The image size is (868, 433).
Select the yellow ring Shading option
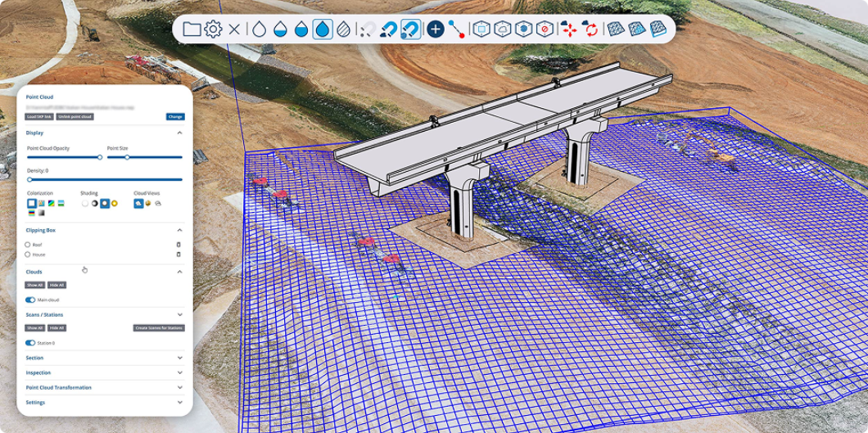[114, 203]
